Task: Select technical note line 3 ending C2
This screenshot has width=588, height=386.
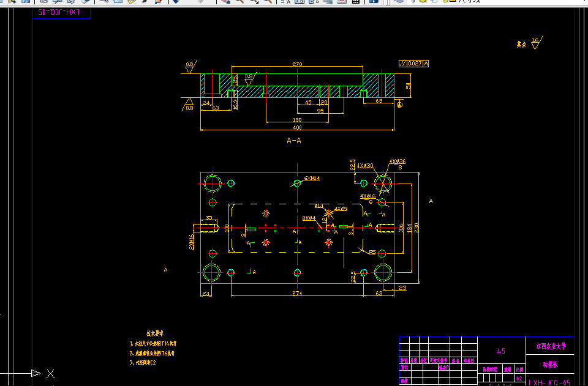Action: pyautogui.click(x=143, y=363)
